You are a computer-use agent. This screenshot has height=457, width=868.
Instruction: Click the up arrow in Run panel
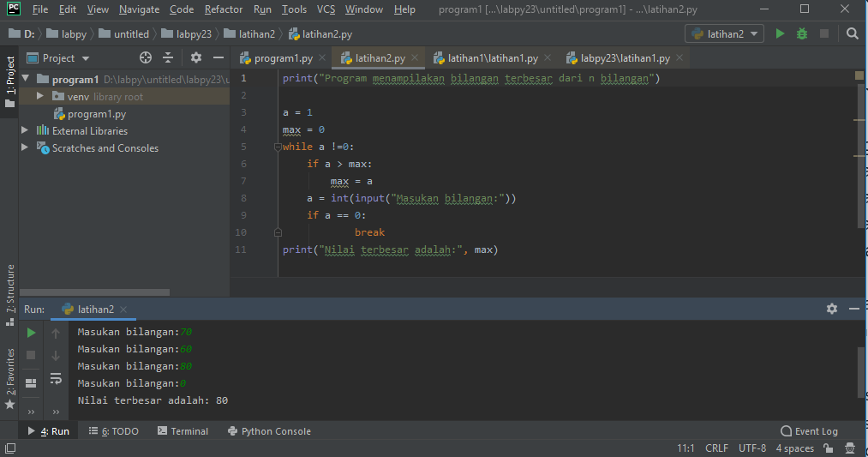(56, 333)
